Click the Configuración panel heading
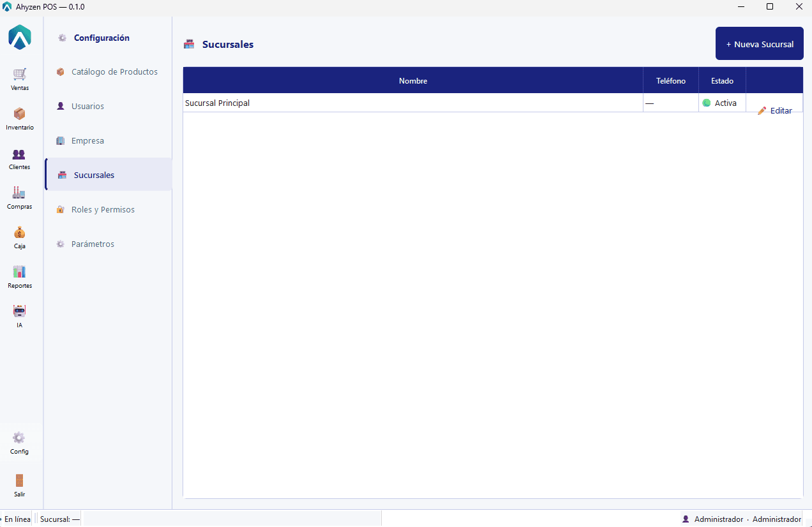This screenshot has width=812, height=527. (x=101, y=38)
